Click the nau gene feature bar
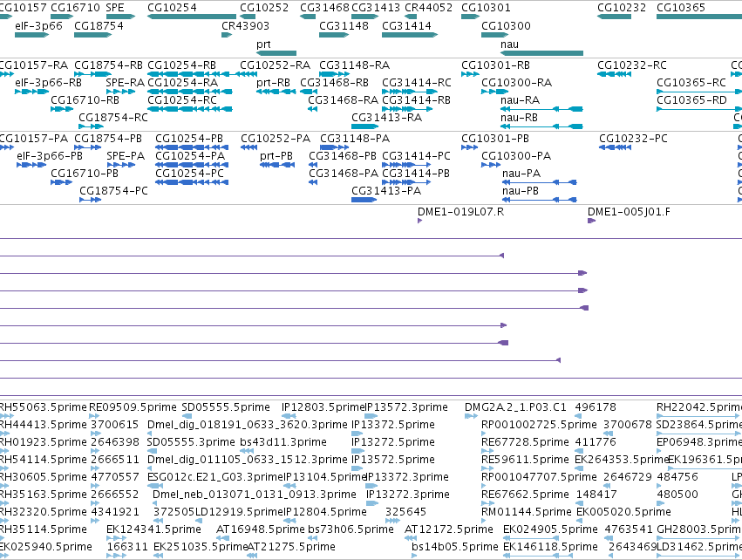 (x=541, y=53)
